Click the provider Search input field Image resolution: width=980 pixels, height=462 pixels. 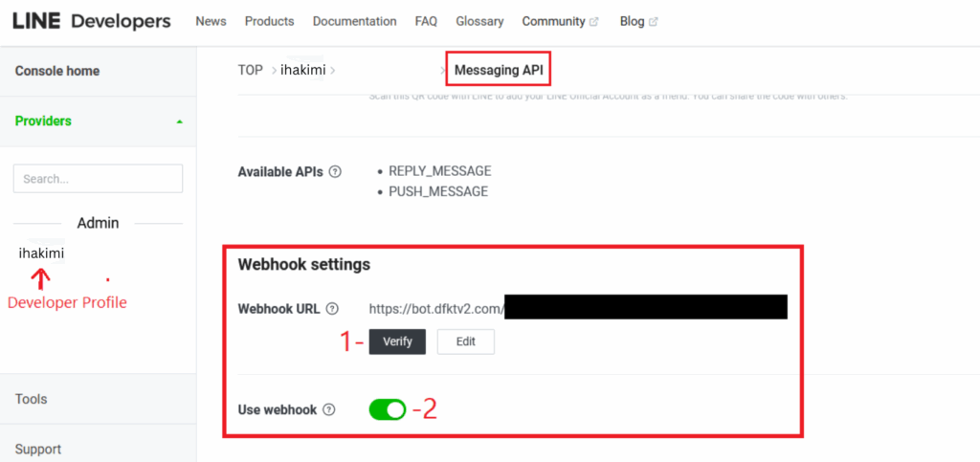(99, 179)
